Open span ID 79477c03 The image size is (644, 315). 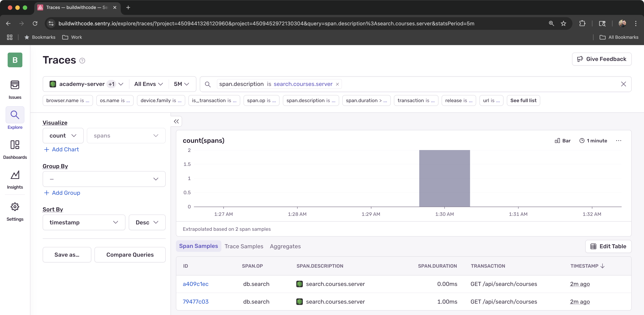tap(195, 302)
